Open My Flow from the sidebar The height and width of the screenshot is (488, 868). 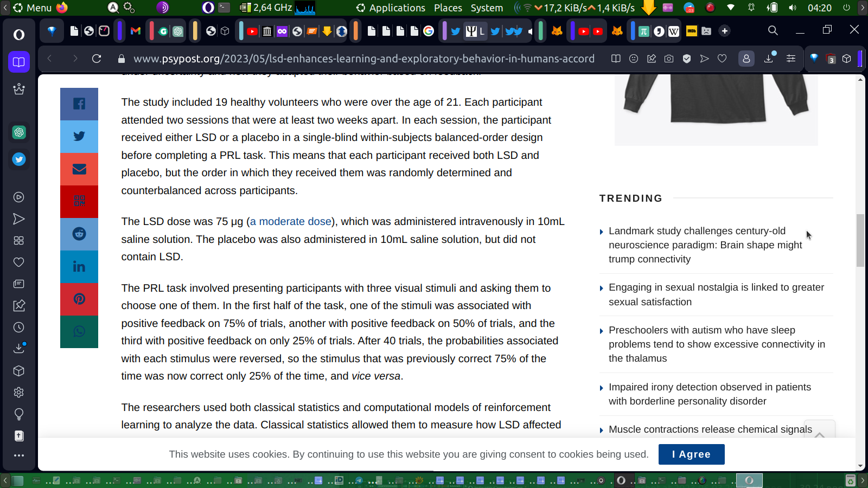coord(19,219)
